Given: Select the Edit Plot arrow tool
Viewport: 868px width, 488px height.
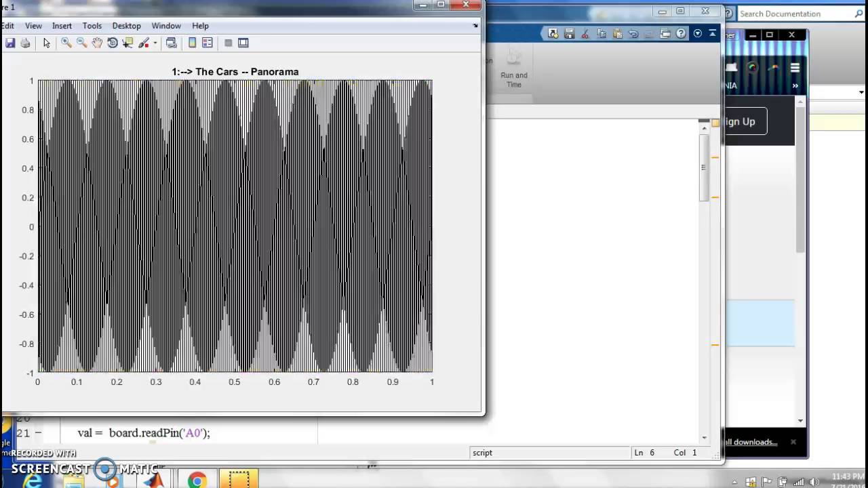Looking at the screenshot, I should [x=46, y=43].
